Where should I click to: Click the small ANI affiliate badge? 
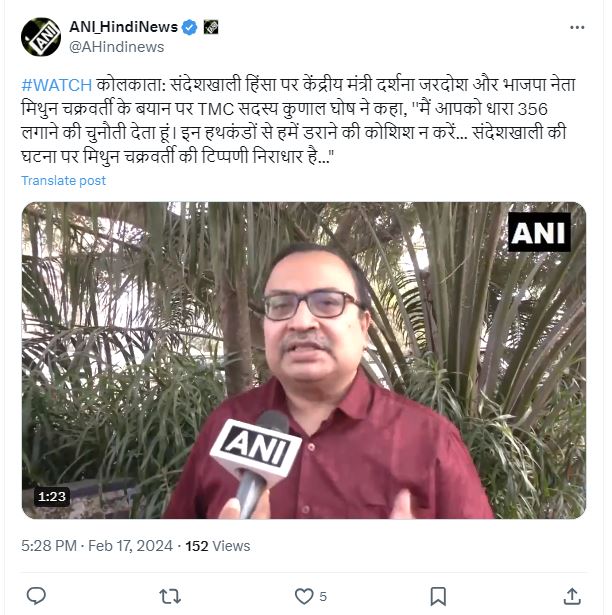(x=211, y=27)
